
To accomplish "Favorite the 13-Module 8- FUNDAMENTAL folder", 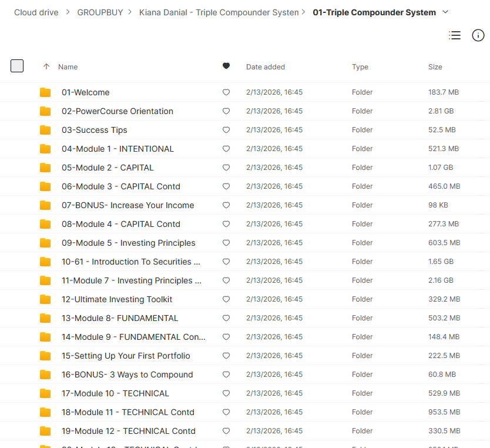I will 226,318.
